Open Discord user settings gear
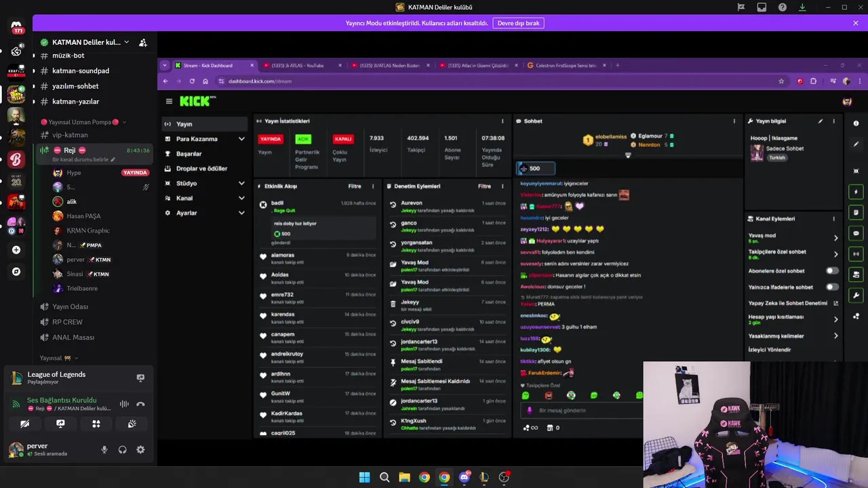868x488 pixels. pos(140,449)
